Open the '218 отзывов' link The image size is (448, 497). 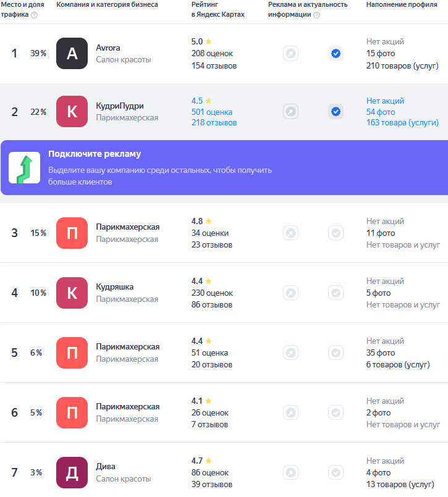click(214, 123)
